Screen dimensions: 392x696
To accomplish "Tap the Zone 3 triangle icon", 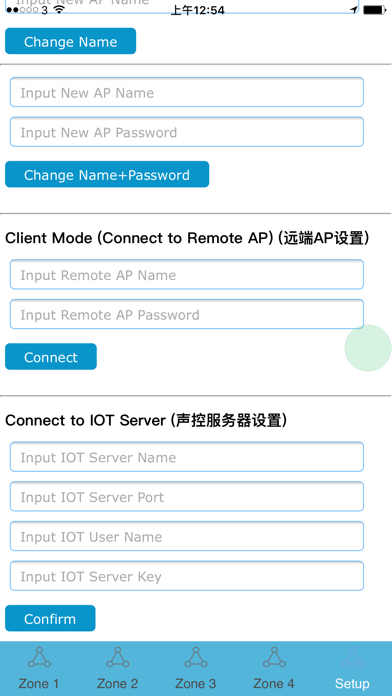I will click(x=196, y=657).
